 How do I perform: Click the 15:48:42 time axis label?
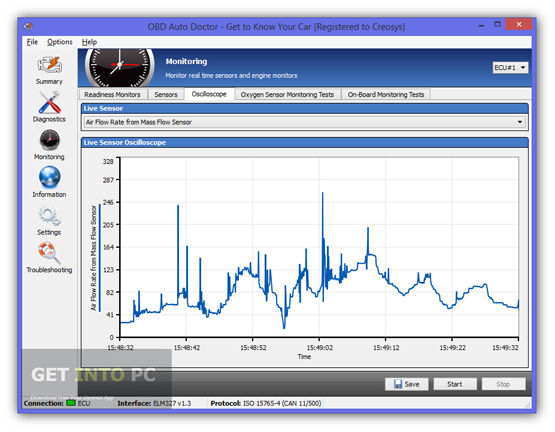point(187,348)
